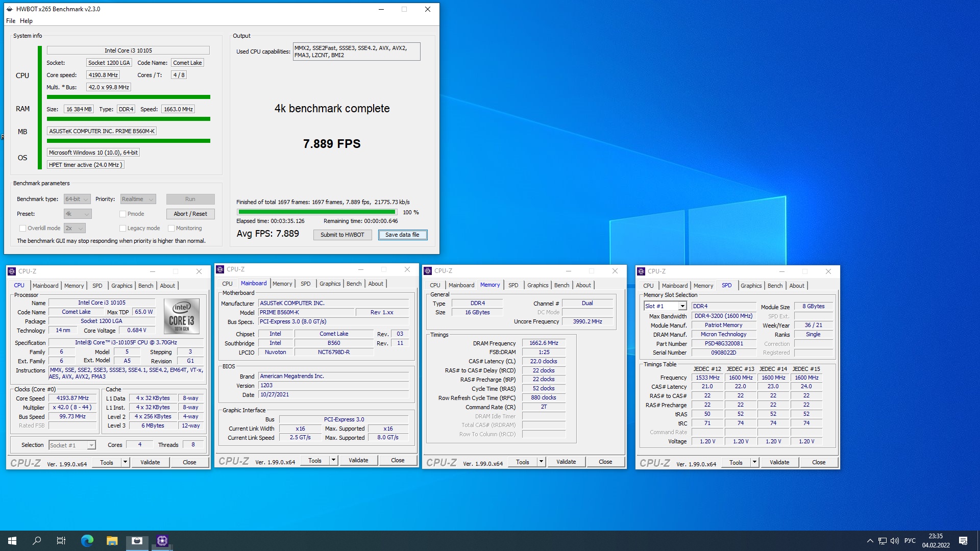Switch to Graphics tab in CPU-Z Mainboard window
Image resolution: width=980 pixels, height=551 pixels.
point(330,284)
